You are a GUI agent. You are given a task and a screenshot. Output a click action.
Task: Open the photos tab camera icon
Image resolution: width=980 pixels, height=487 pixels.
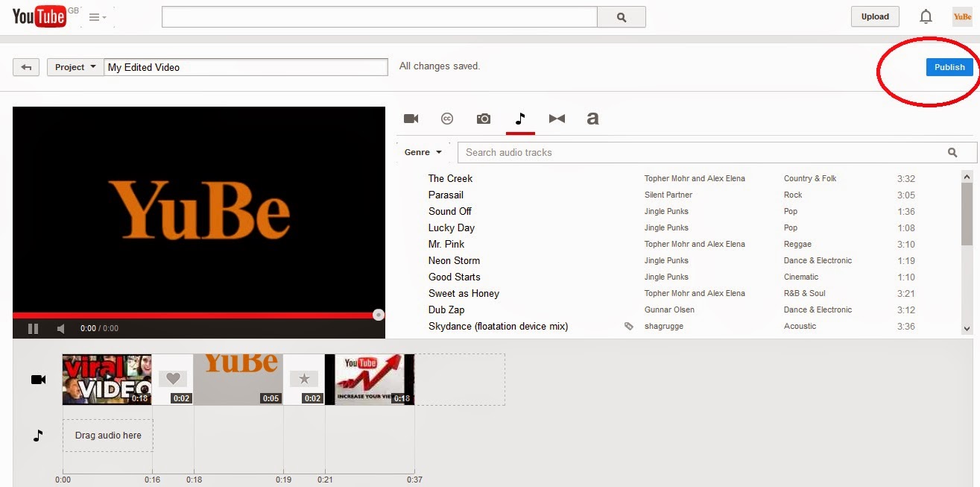[x=484, y=119]
